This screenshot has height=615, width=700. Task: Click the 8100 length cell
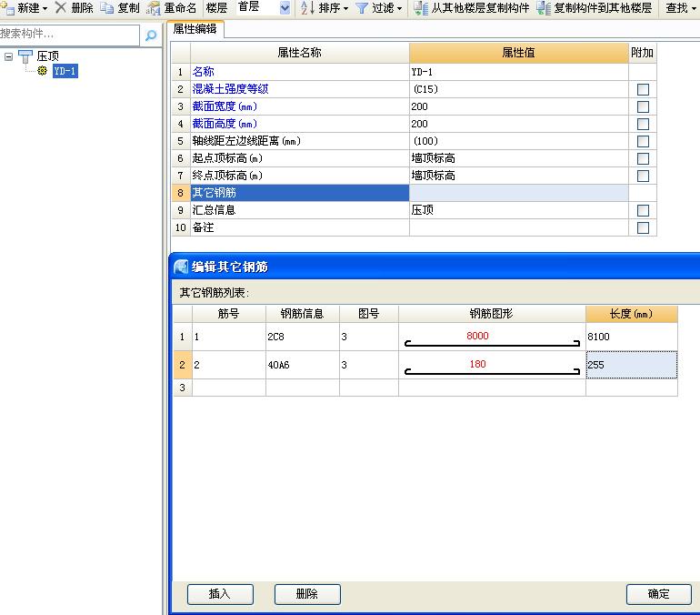[632, 337]
